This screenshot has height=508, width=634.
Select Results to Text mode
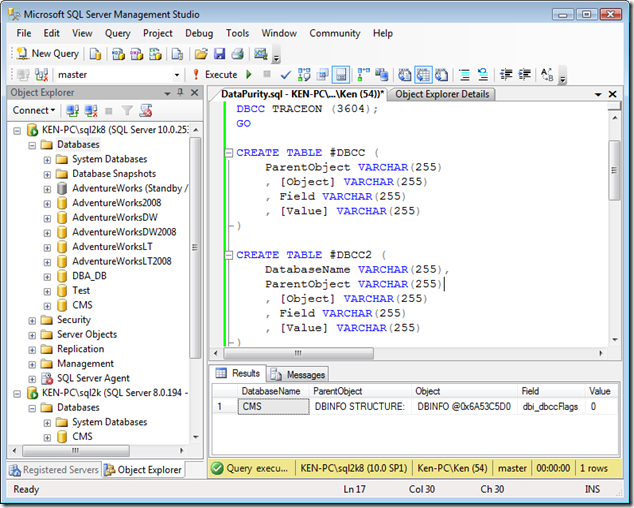[405, 74]
